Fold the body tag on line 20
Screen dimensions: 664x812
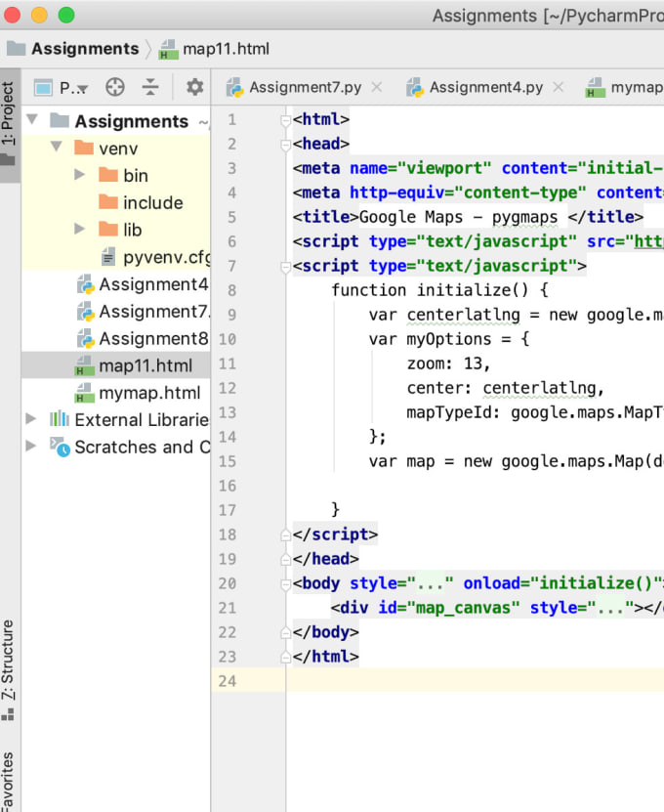tap(285, 584)
